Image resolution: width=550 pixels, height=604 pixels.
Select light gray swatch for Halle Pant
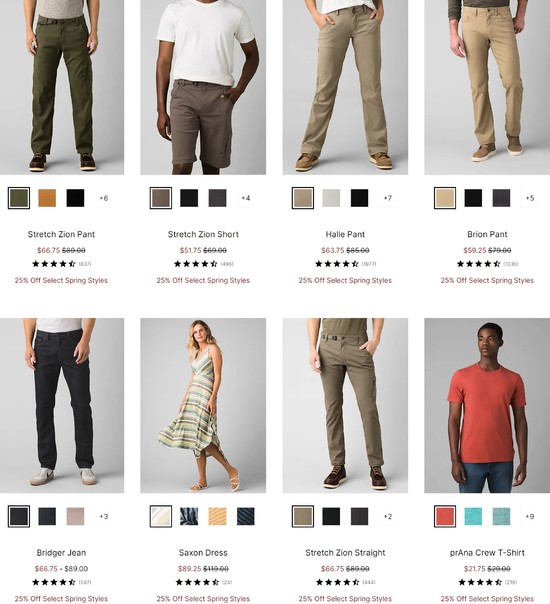331,198
